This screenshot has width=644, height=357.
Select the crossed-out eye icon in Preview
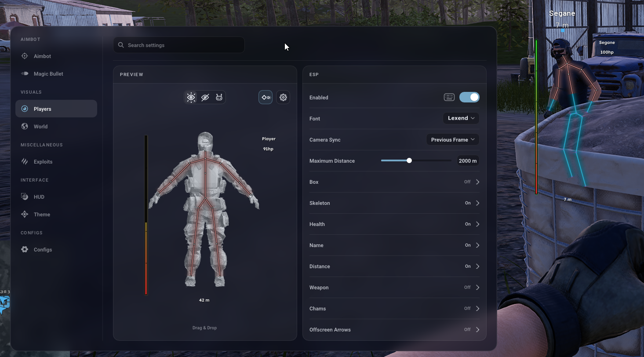pos(205,98)
